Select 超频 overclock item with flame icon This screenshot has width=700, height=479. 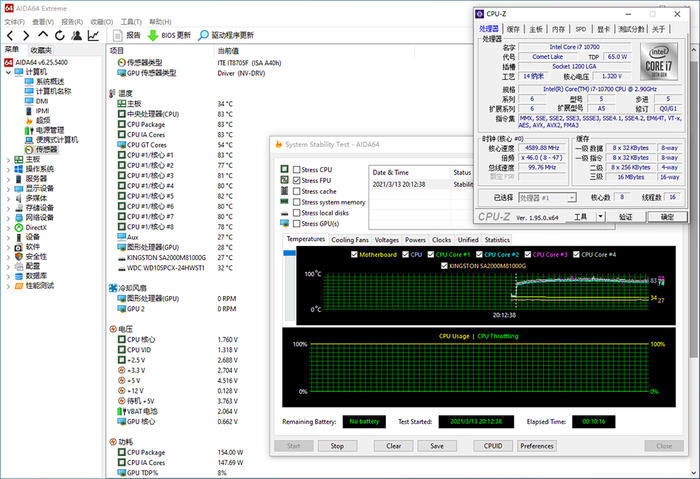tap(38, 121)
